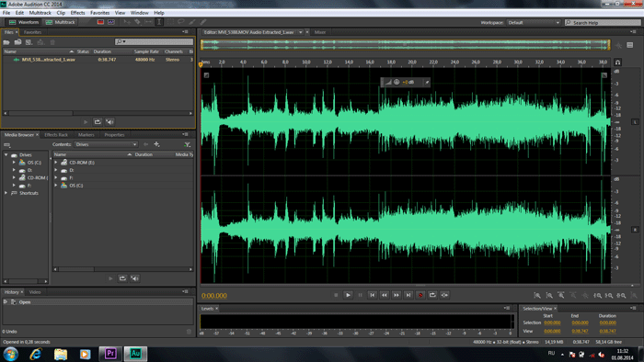Open the Markers tab
The width and height of the screenshot is (644, 362).
pos(86,134)
